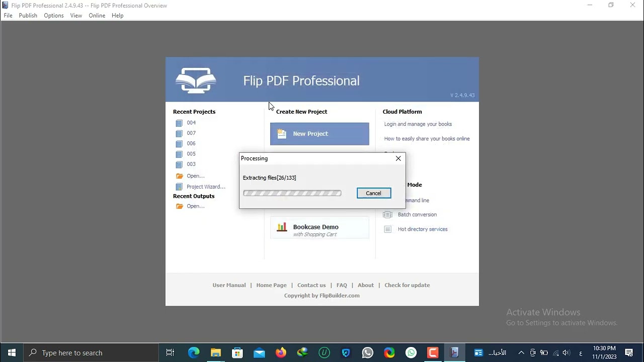This screenshot has height=362, width=644.
Task: Click the book icon beside project 003
Action: click(x=179, y=164)
